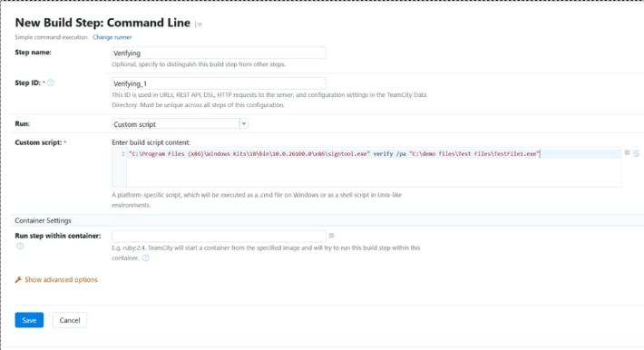Cancel the new build step
Screen dimensions: 644x350
(70, 320)
